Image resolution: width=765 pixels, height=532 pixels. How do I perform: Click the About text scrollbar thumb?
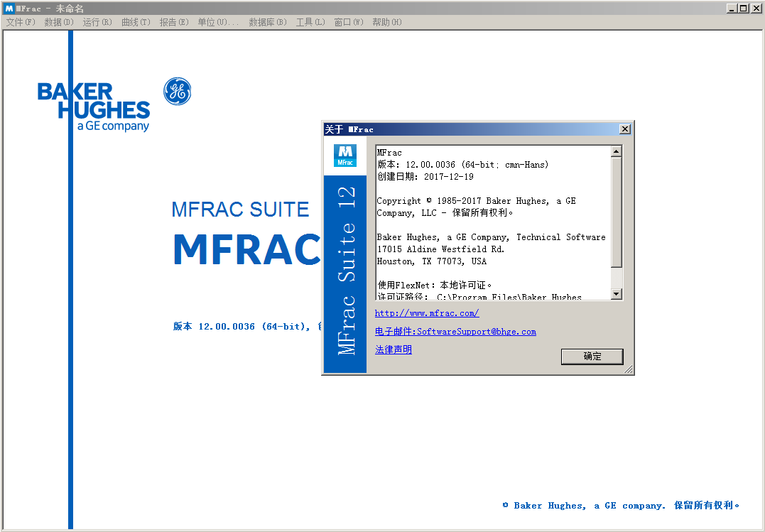point(617,212)
